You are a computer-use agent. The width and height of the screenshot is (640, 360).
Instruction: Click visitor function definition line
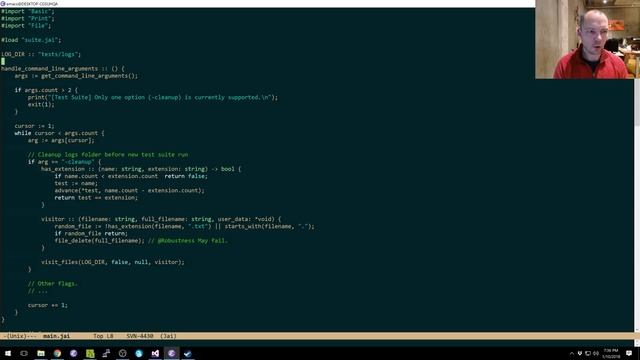[x=161, y=219]
